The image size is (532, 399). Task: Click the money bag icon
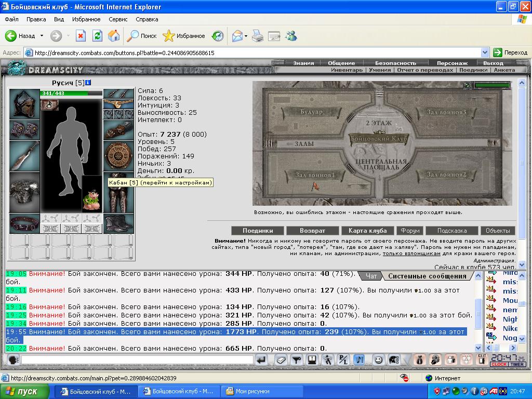420,360
